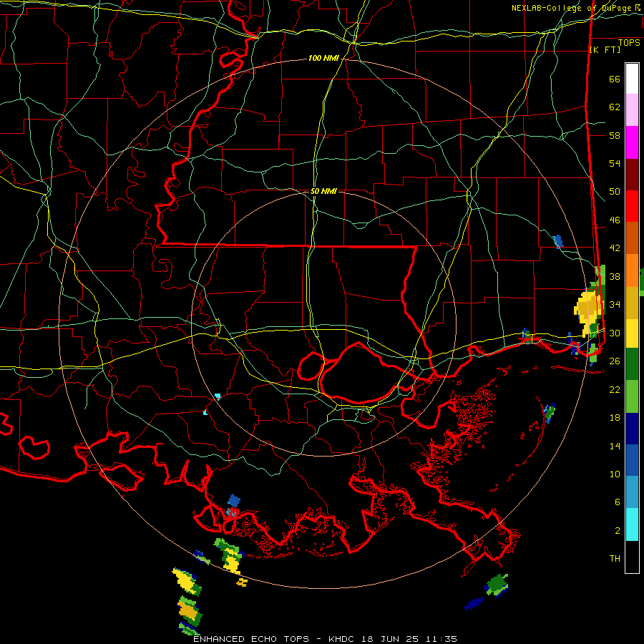The height and width of the screenshot is (644, 644).
Task: Click the dark green echo at the lower right
Action: pos(497,584)
